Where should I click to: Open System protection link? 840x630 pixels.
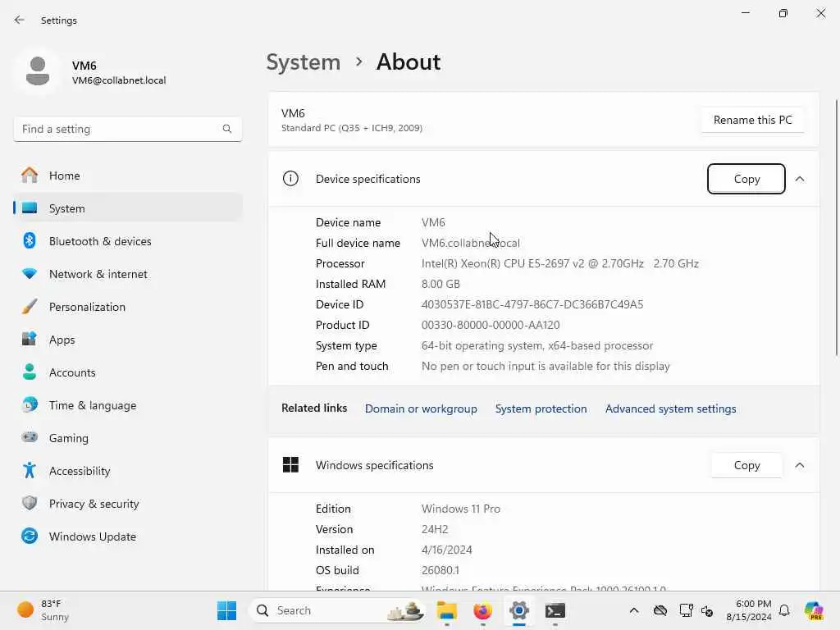pyautogui.click(x=541, y=409)
